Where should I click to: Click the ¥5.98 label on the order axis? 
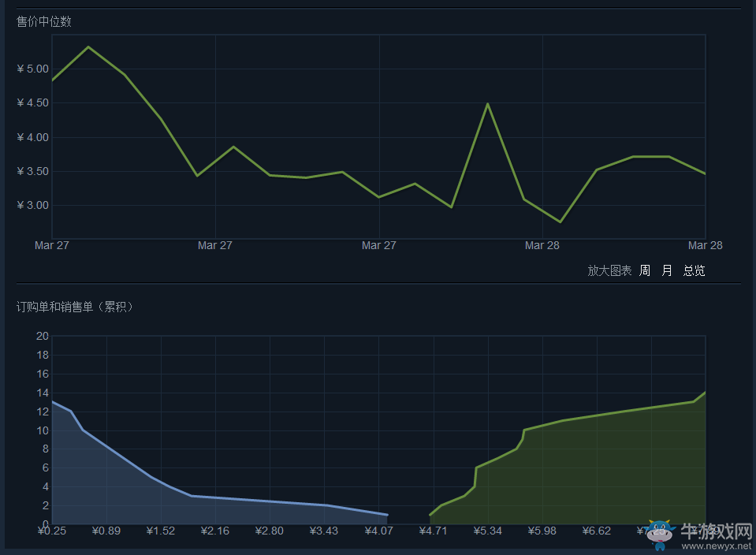click(542, 531)
